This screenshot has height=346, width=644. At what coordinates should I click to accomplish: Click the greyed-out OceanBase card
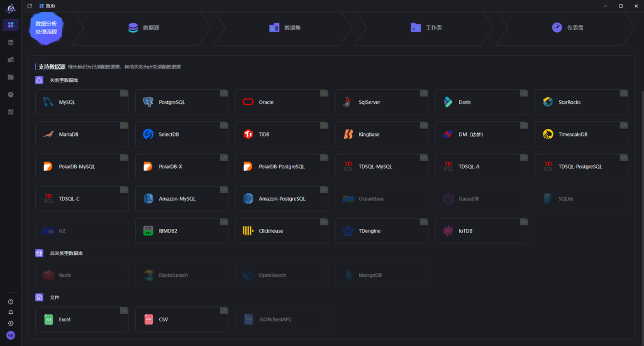(382, 198)
